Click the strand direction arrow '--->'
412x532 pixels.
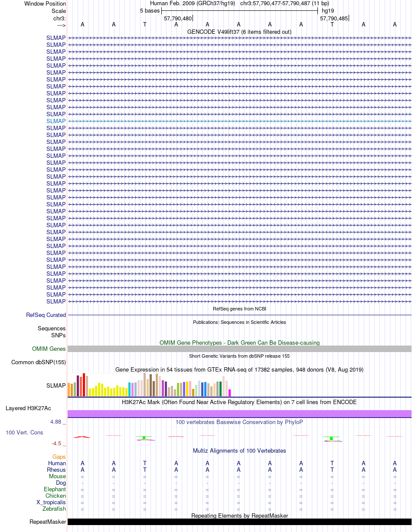click(61, 25)
